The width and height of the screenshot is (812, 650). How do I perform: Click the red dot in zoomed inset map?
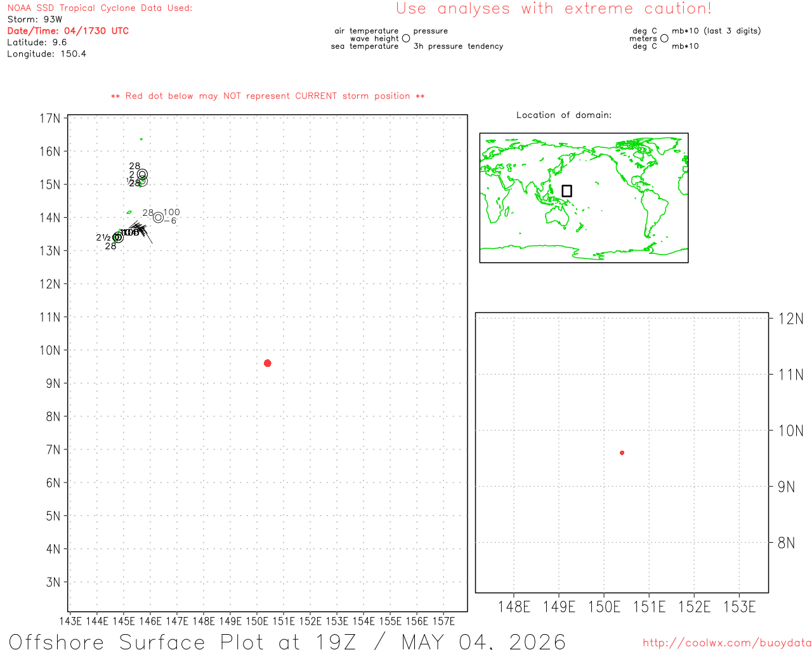(x=622, y=453)
